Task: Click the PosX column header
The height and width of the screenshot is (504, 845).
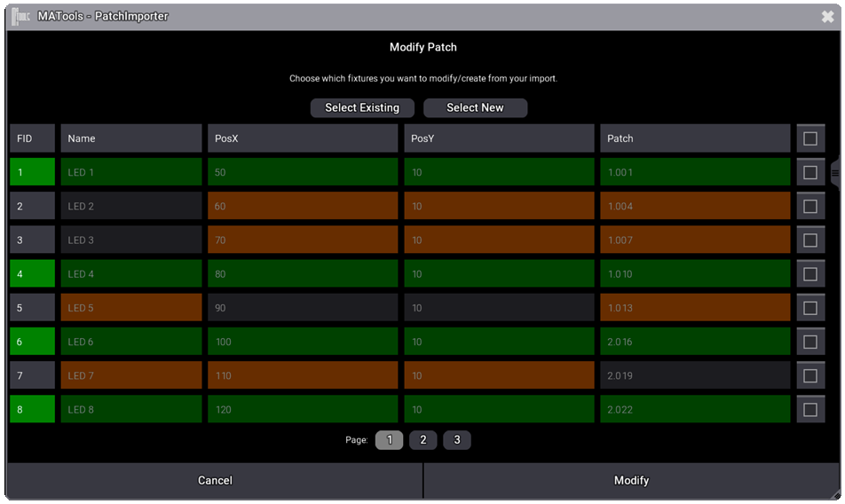Action: (x=303, y=139)
